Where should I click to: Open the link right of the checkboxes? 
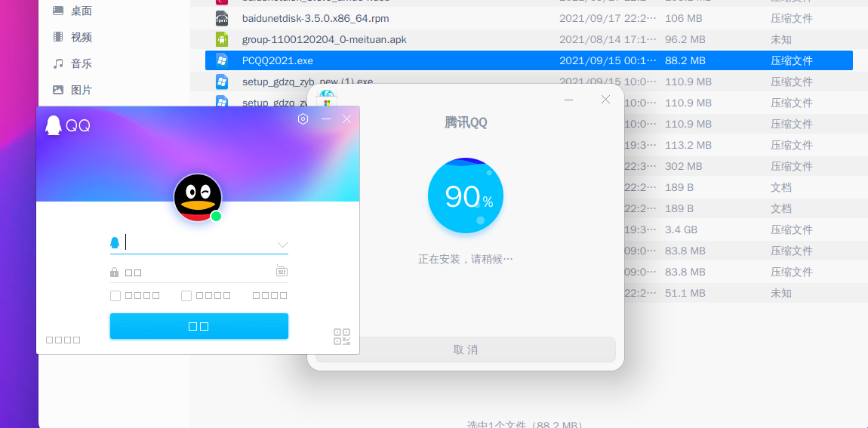pyautogui.click(x=270, y=296)
